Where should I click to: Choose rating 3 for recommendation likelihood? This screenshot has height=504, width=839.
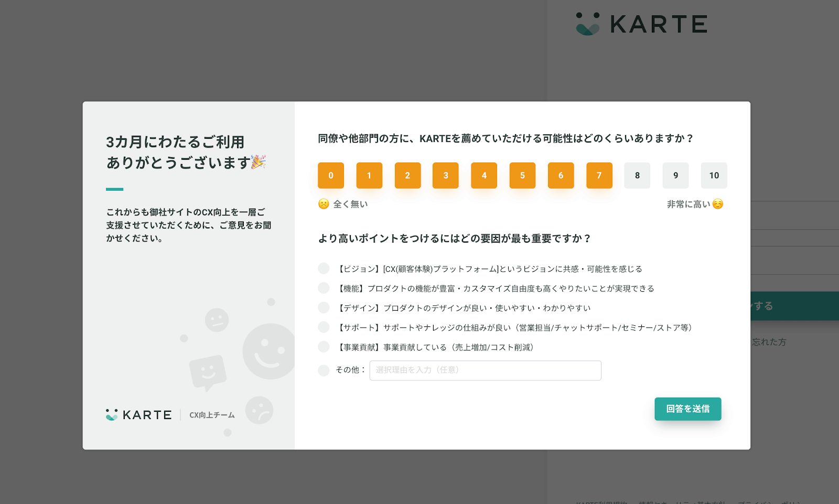coord(446,176)
